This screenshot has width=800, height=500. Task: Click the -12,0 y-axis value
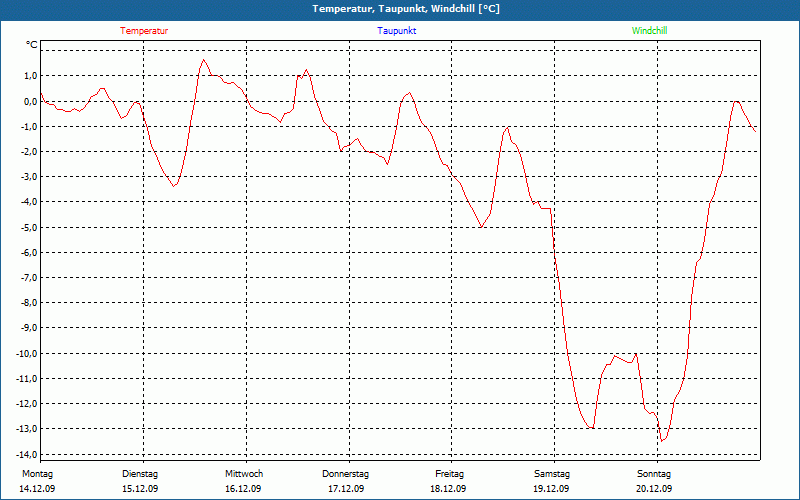click(27, 404)
